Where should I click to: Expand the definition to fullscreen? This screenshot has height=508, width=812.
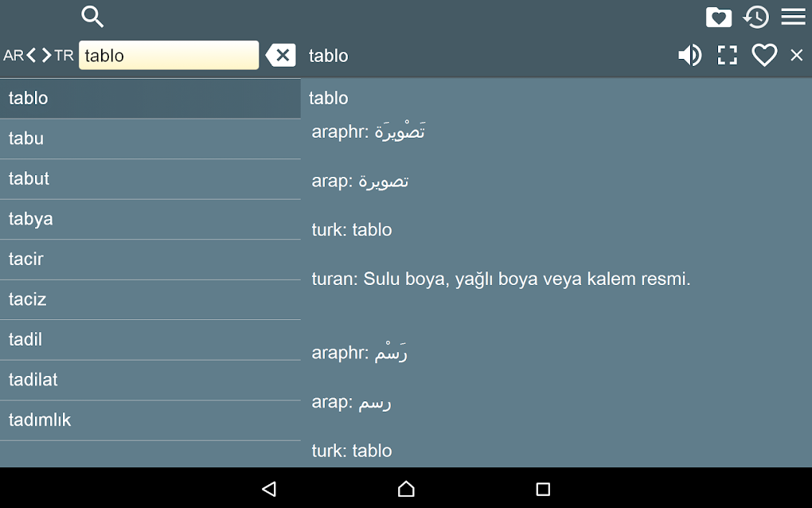click(727, 55)
